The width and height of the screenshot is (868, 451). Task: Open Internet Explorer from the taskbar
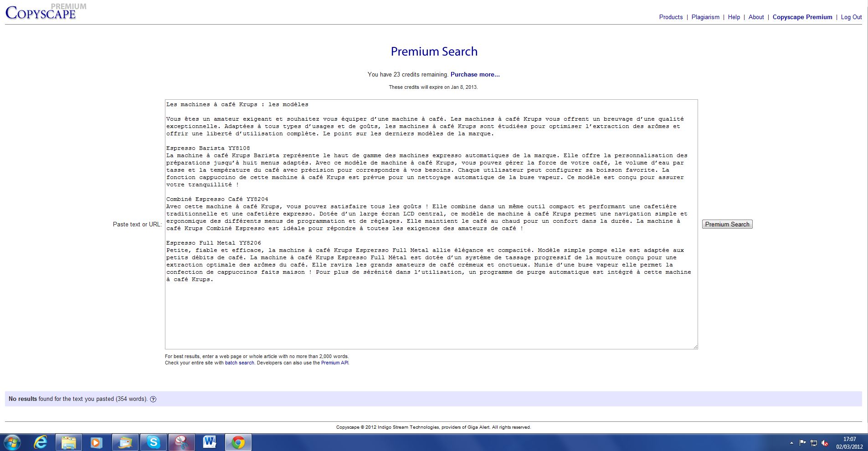point(41,442)
